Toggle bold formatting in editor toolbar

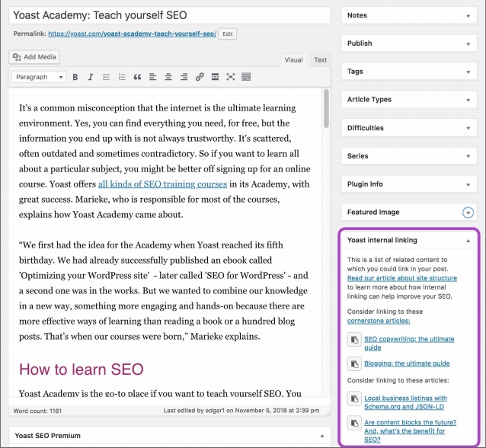(x=75, y=77)
